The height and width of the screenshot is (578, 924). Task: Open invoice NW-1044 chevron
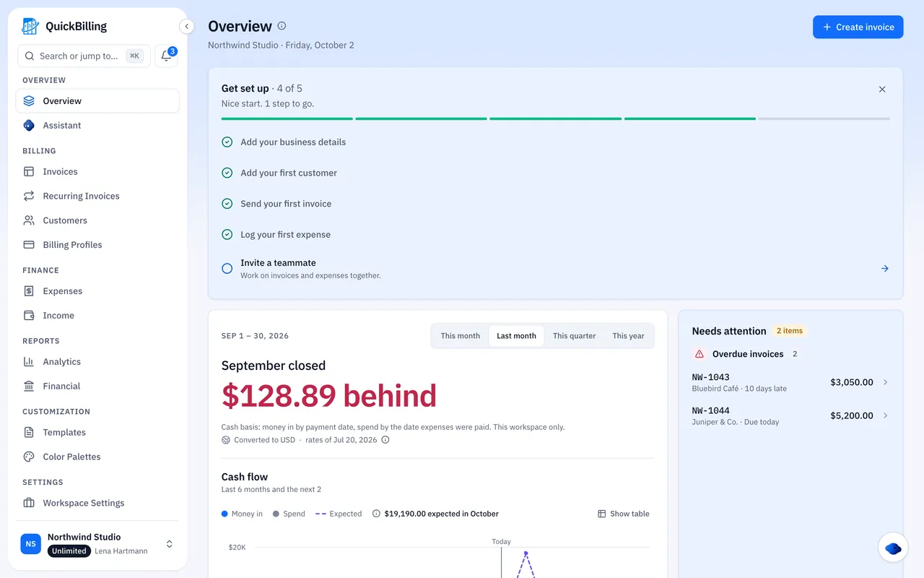(x=886, y=415)
